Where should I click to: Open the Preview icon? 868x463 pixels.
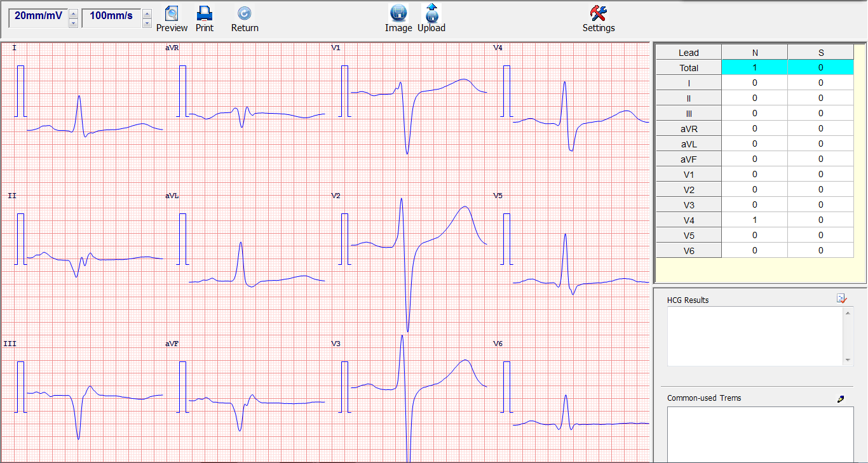coord(172,13)
